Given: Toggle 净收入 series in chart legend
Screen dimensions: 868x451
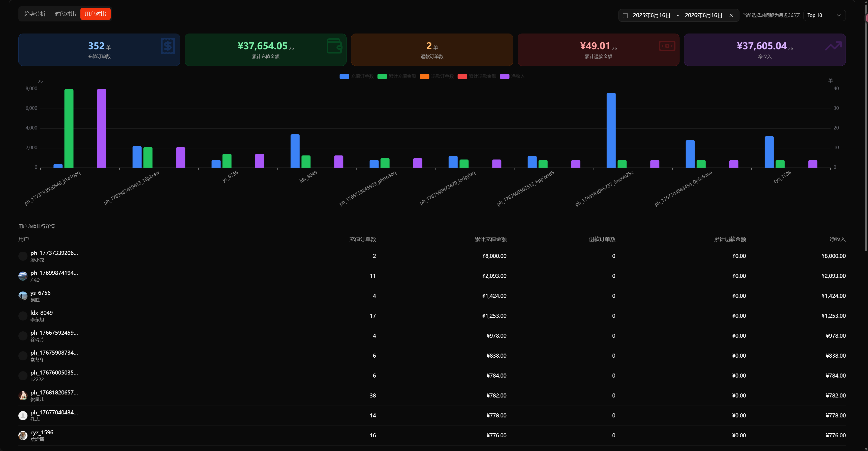Looking at the screenshot, I should pos(512,76).
